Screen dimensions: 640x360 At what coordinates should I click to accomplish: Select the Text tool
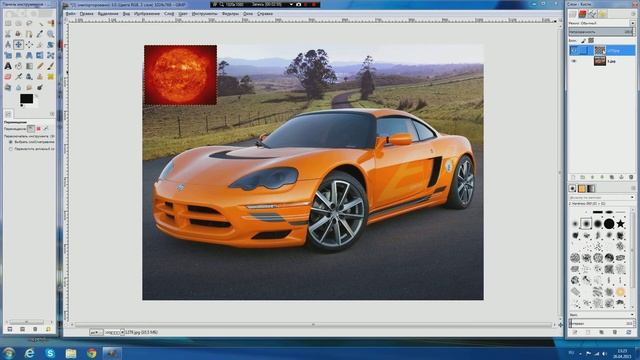point(8,66)
